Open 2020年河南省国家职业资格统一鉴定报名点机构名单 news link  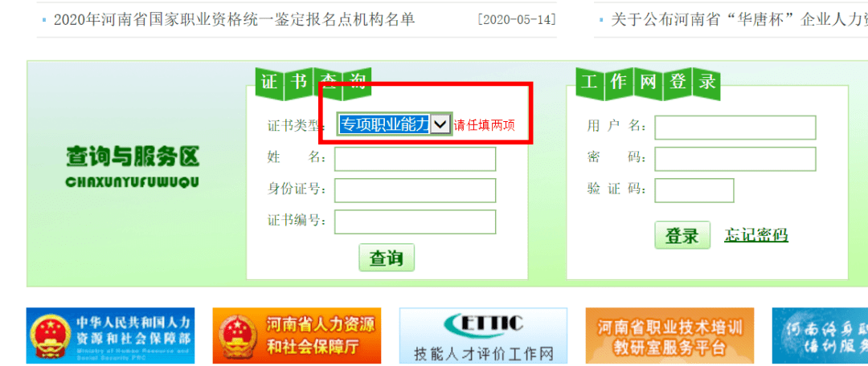coord(234,20)
